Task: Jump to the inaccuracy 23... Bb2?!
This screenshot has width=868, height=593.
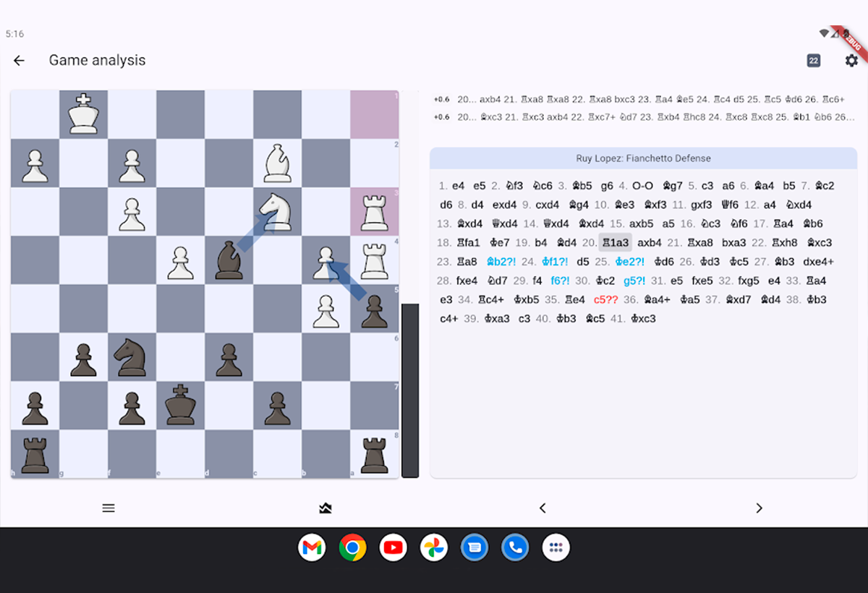Action: point(501,262)
